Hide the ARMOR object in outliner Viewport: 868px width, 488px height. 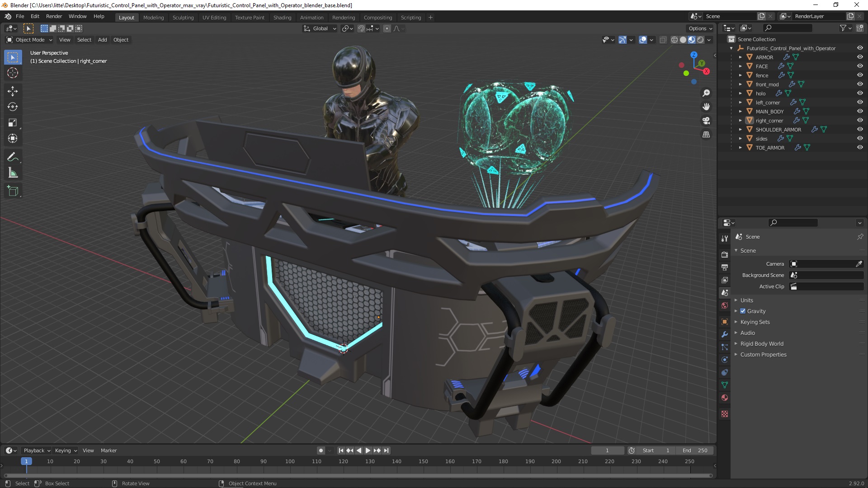[860, 57]
